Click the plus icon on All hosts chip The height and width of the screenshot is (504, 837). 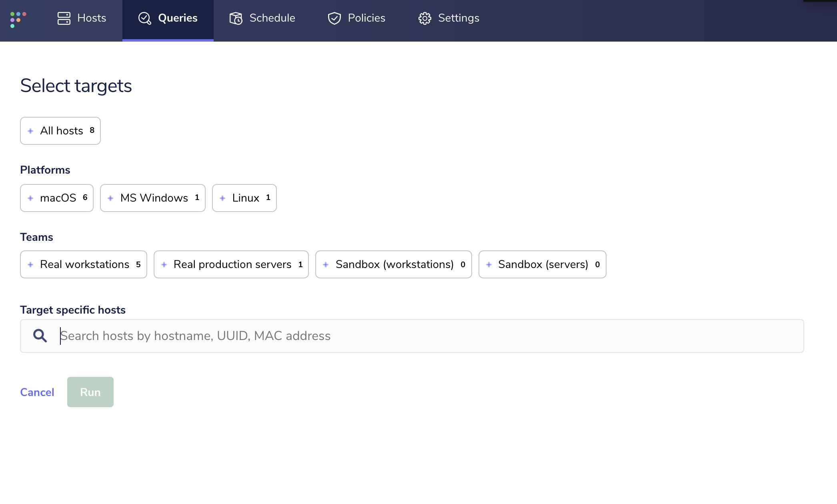click(x=30, y=131)
